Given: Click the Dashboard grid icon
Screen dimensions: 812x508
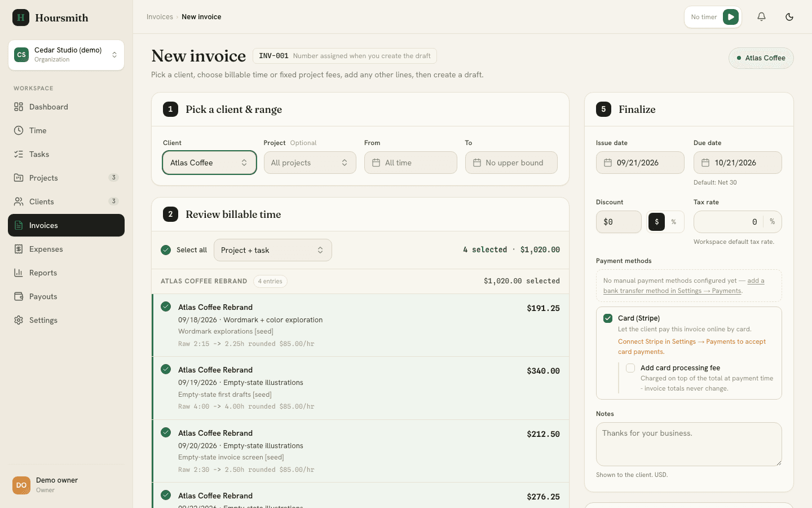Looking at the screenshot, I should pos(19,107).
